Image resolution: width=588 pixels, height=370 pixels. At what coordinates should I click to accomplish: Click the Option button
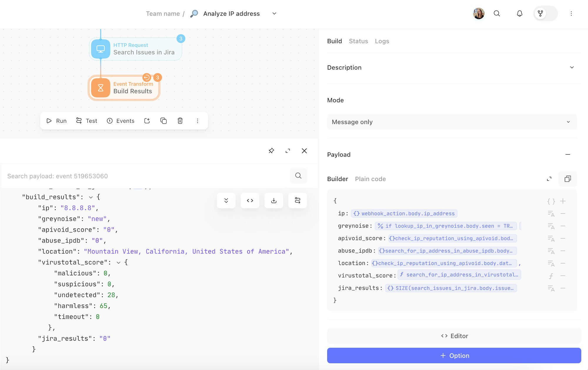(x=454, y=356)
